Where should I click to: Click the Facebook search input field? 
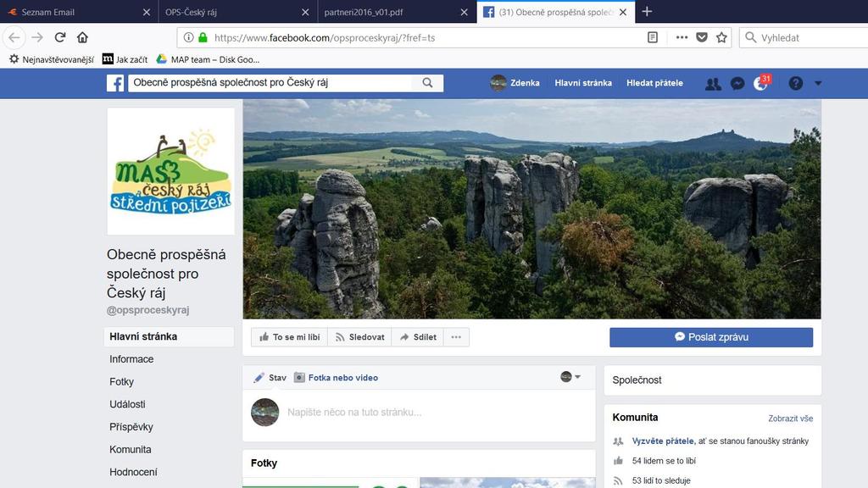tap(271, 83)
